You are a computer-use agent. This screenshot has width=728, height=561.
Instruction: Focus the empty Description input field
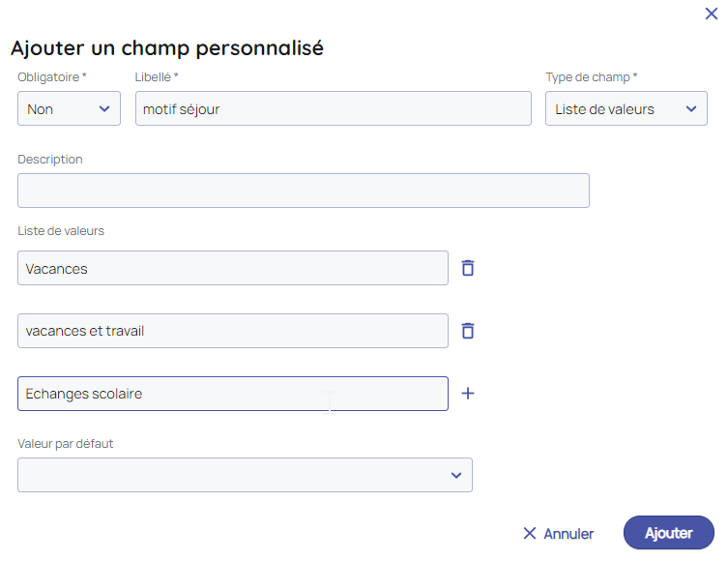coord(303,191)
